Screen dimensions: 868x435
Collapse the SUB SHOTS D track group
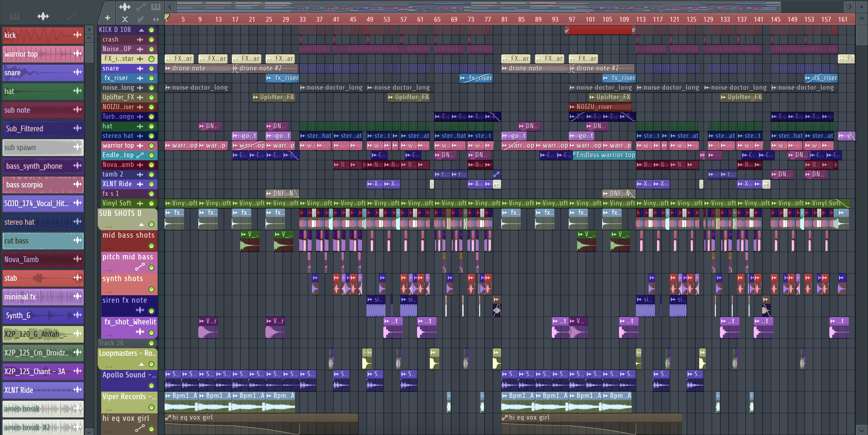[x=142, y=224]
